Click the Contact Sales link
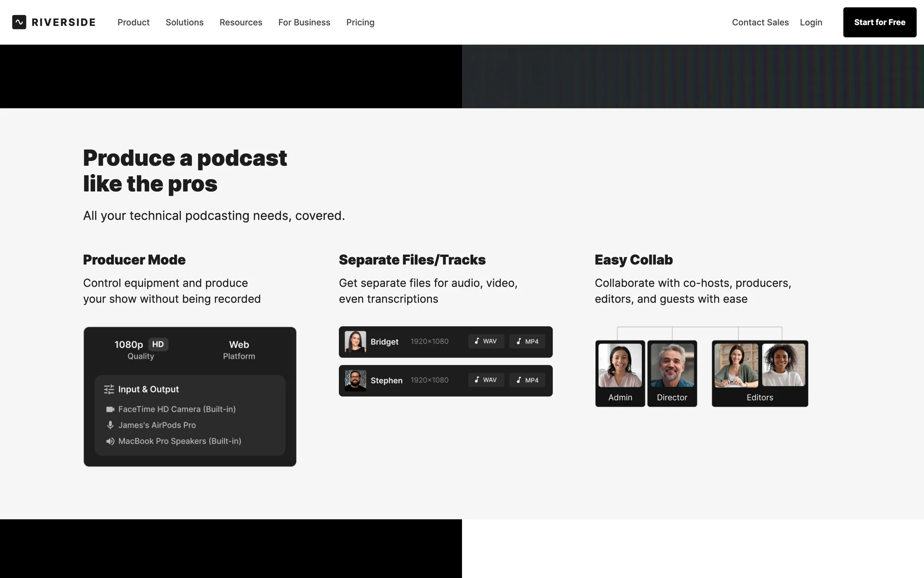Image resolution: width=924 pixels, height=578 pixels. pos(760,22)
